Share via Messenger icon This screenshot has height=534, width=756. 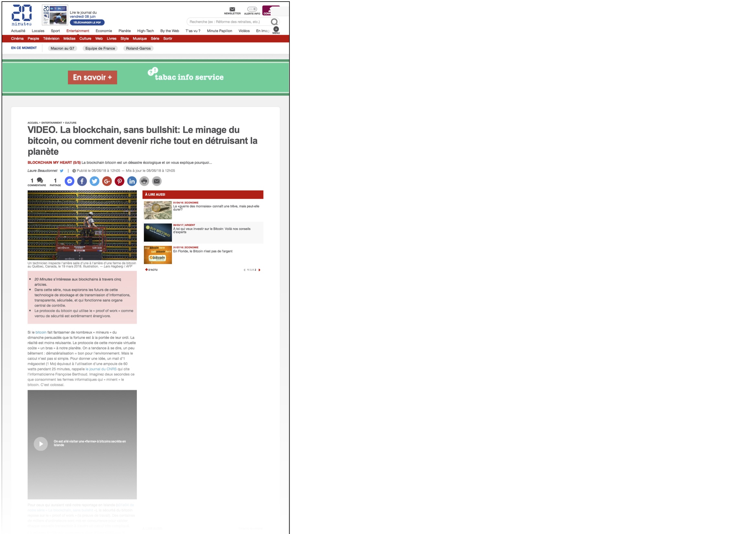pyautogui.click(x=70, y=181)
